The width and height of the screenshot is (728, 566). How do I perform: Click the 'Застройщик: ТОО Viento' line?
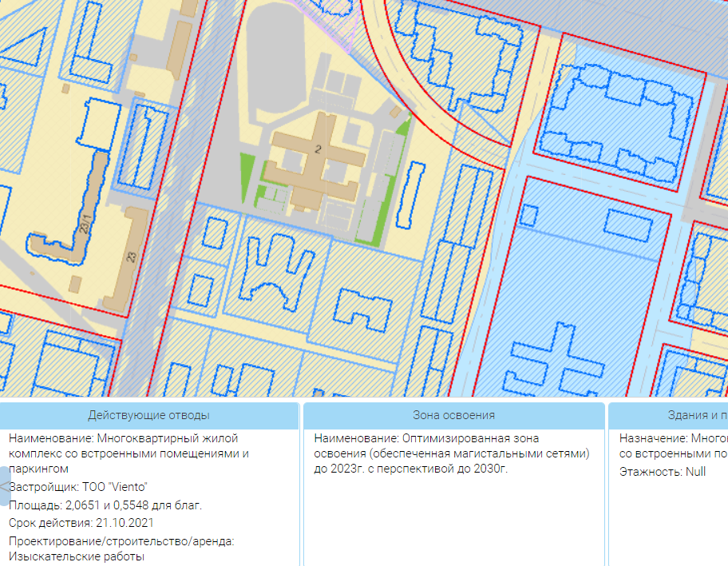coord(78,487)
